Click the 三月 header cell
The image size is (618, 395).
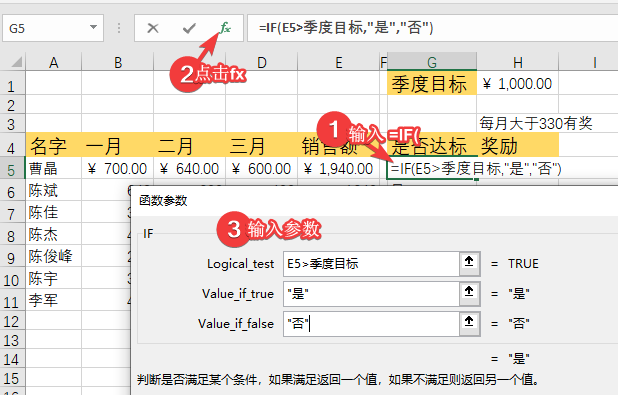[262, 145]
